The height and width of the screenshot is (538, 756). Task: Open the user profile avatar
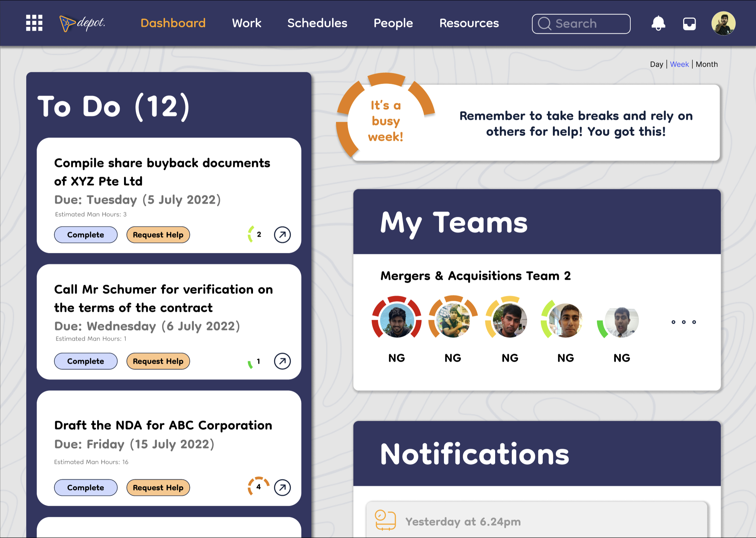coord(723,23)
